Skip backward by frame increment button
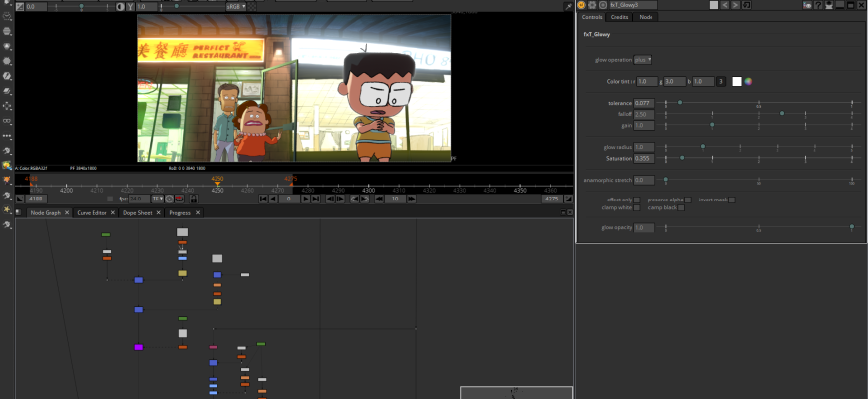This screenshot has width=868, height=399. click(379, 199)
